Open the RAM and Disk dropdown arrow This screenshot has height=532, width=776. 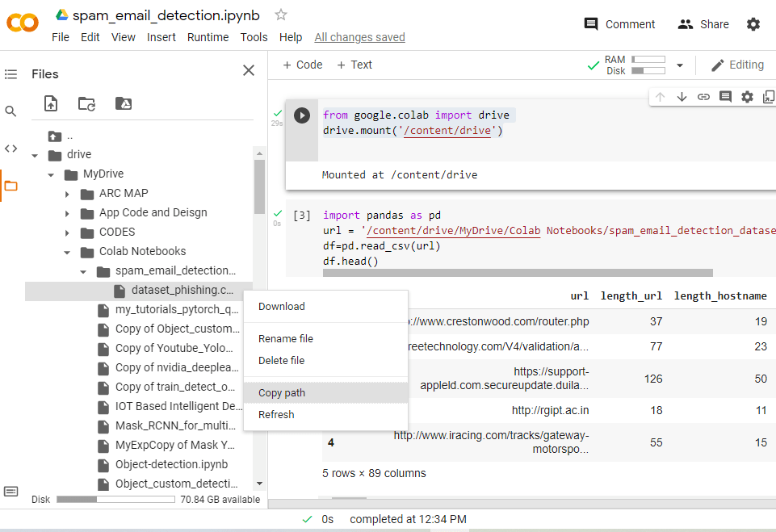680,65
